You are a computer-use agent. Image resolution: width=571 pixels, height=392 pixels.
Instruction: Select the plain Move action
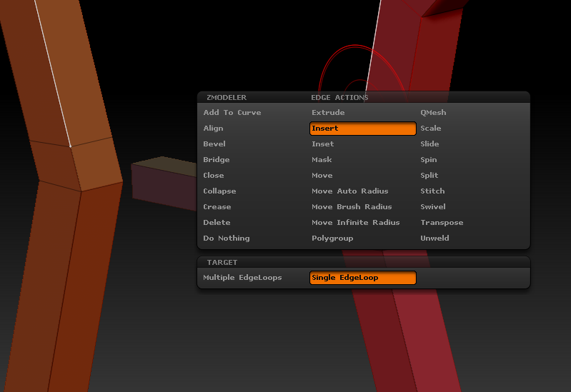click(322, 175)
